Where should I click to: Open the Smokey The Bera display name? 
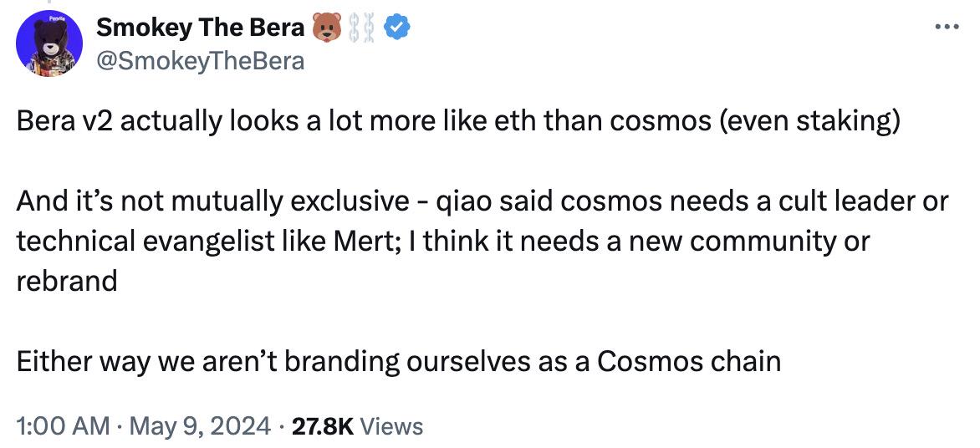pos(200,28)
